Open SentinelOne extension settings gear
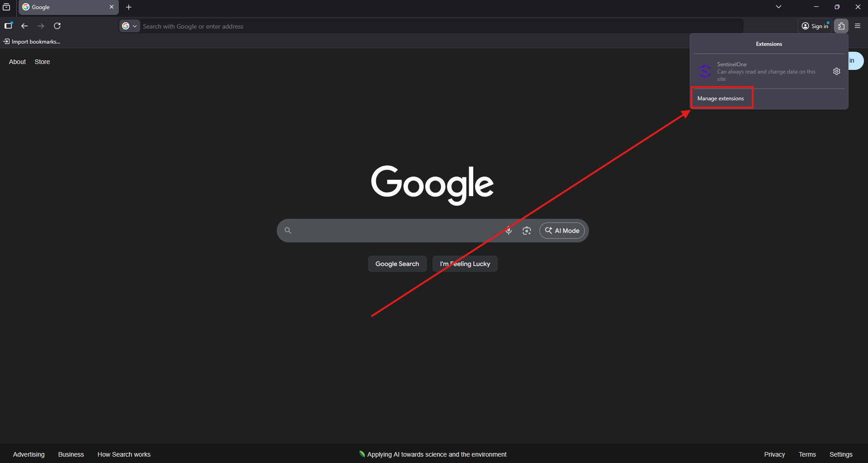 837,71
